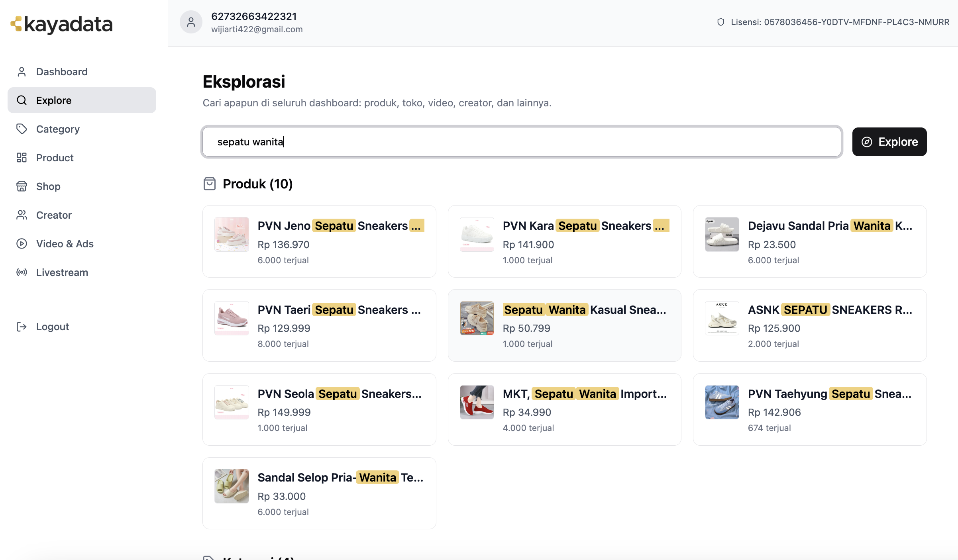Click the Produk shopping bag icon
The width and height of the screenshot is (958, 560).
coord(210,184)
